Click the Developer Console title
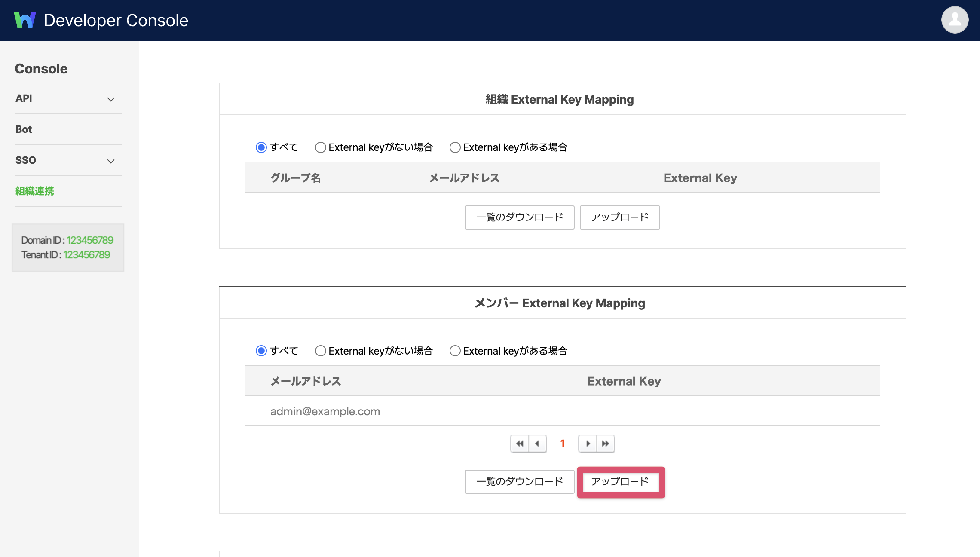 pos(116,20)
